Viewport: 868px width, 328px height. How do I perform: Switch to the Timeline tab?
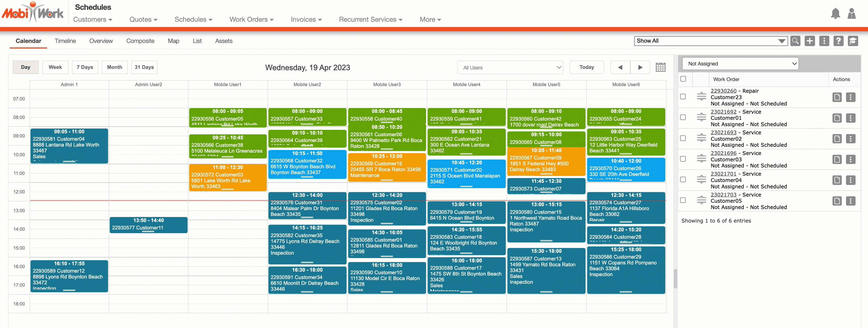[x=65, y=41]
